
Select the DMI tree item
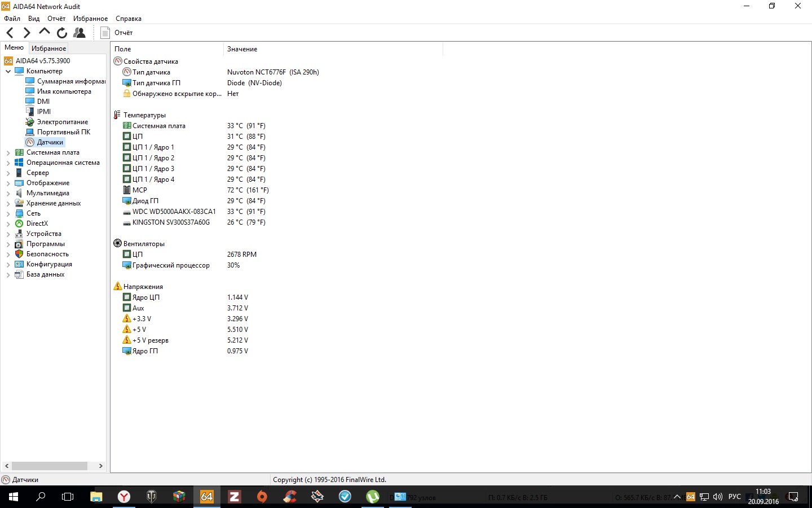click(x=43, y=102)
